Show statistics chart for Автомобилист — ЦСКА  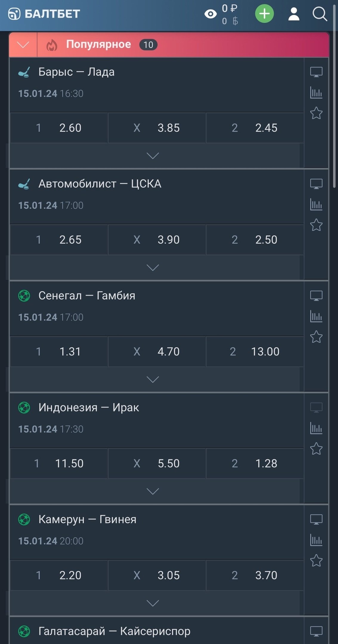pos(316,205)
